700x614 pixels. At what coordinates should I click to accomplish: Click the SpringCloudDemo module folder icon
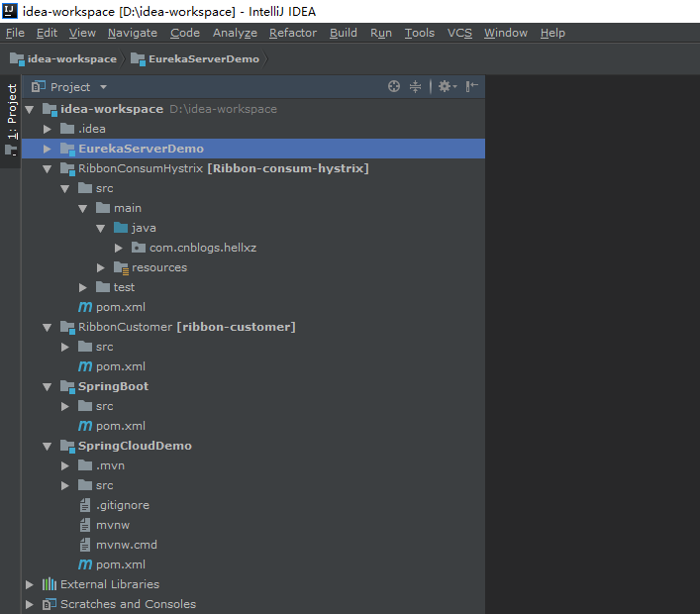coord(67,447)
